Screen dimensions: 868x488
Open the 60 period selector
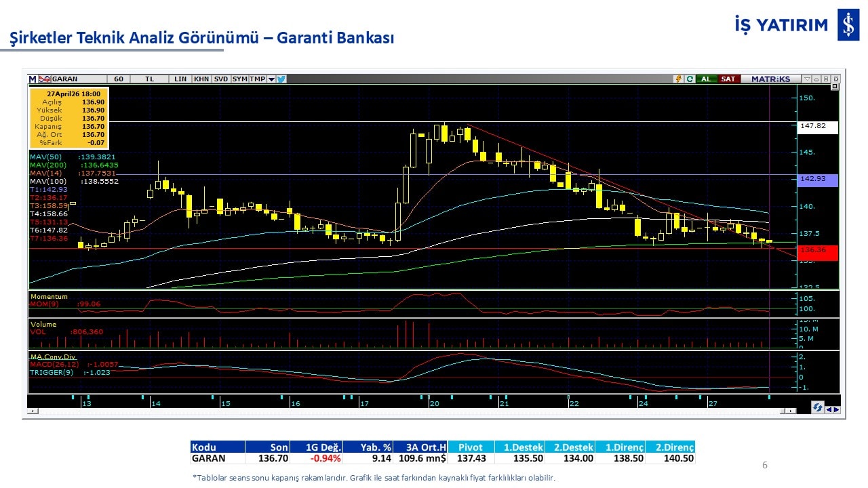click(119, 79)
